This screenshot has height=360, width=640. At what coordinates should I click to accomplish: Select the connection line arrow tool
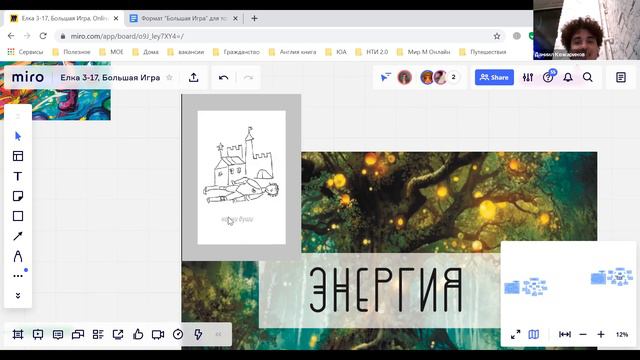point(18,236)
